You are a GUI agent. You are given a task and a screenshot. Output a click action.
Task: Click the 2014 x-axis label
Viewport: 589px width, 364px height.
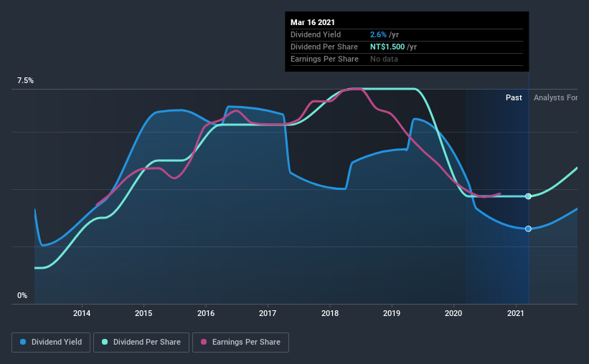[x=82, y=313]
